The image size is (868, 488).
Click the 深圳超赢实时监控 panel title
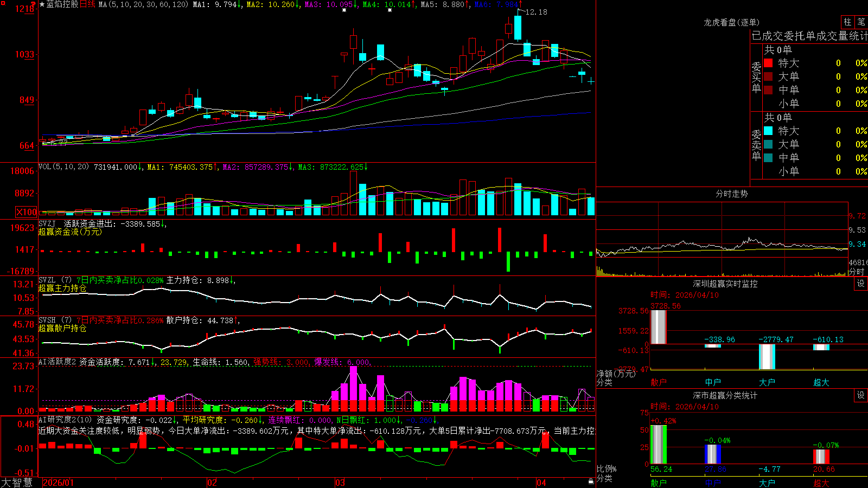point(725,284)
